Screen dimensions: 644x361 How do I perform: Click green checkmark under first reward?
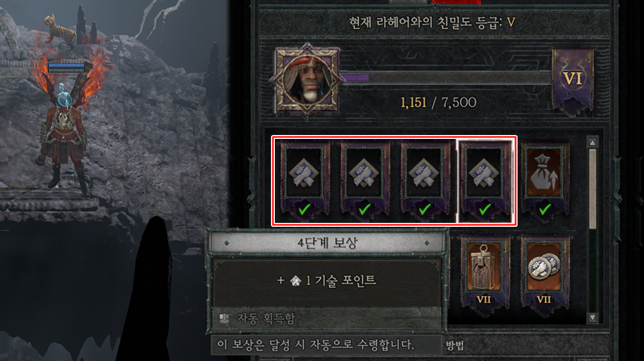click(x=305, y=210)
